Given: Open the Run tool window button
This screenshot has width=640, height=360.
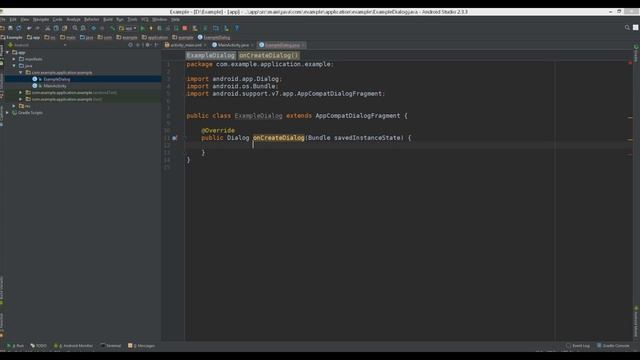Looking at the screenshot, I should coord(16,346).
